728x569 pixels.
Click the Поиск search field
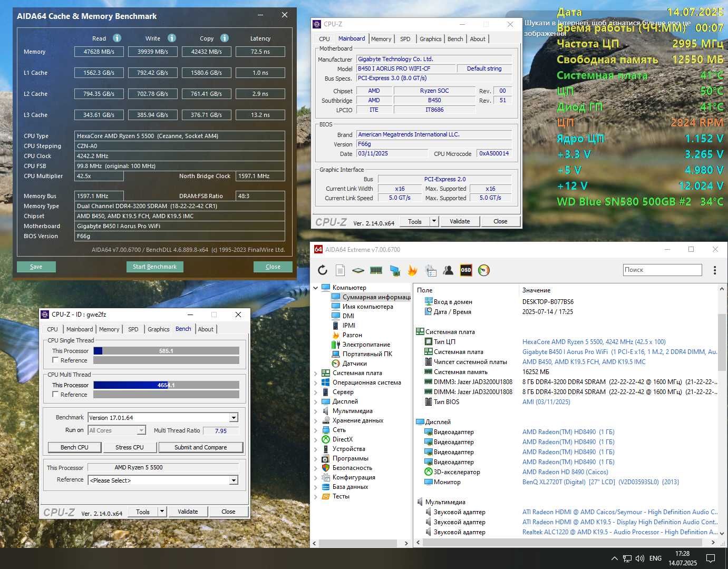[663, 270]
